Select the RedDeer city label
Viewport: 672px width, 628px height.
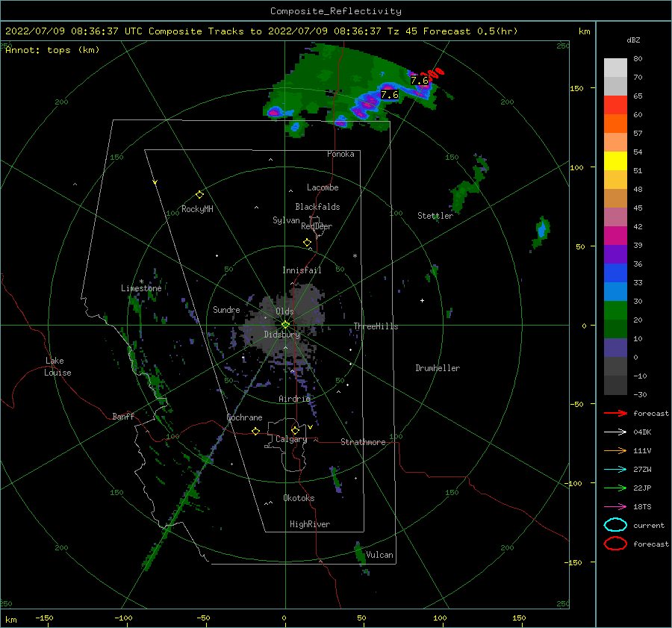[317, 226]
